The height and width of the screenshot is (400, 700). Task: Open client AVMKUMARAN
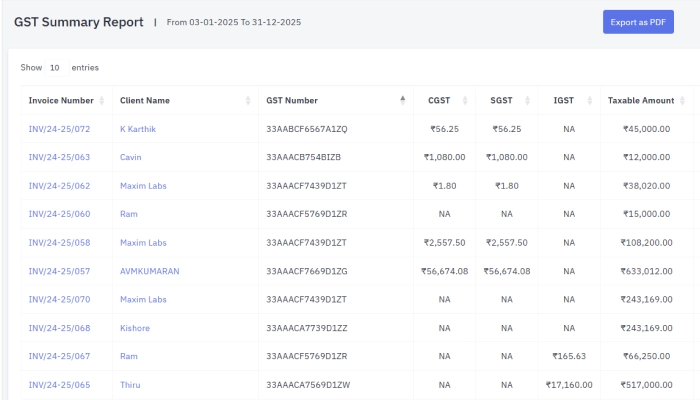[149, 271]
